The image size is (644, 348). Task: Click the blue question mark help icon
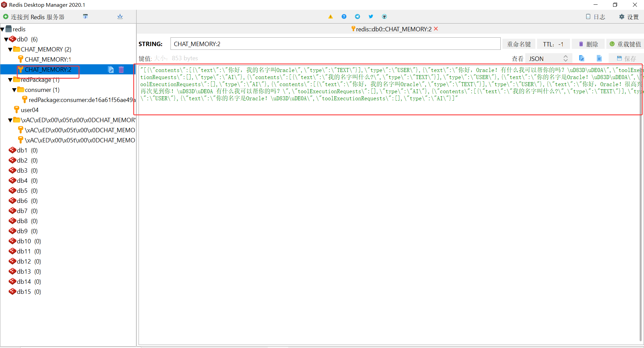point(344,16)
